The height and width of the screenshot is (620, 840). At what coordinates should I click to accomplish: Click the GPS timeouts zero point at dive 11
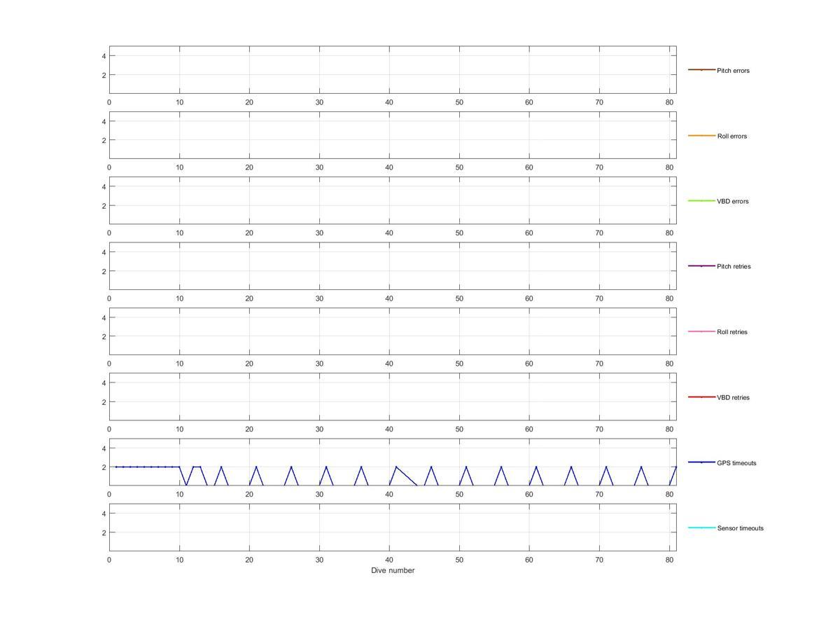[186, 485]
